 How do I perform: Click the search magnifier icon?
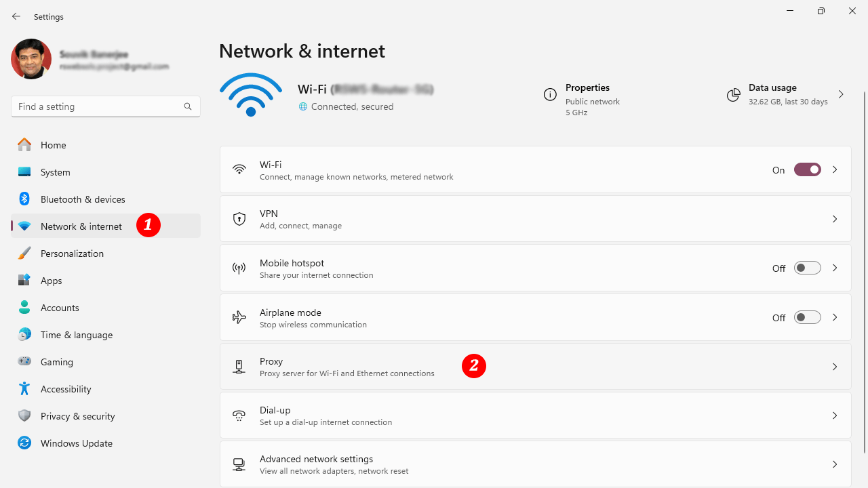coord(188,106)
